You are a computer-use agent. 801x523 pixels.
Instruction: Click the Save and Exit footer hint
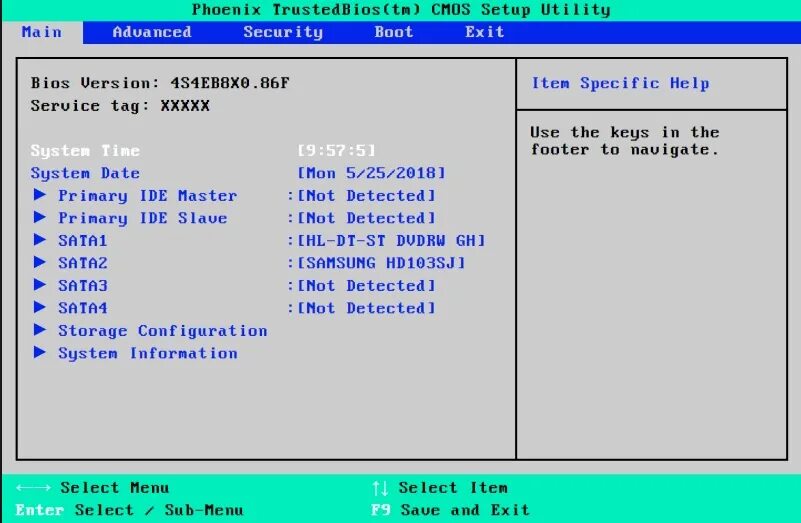(x=465, y=510)
